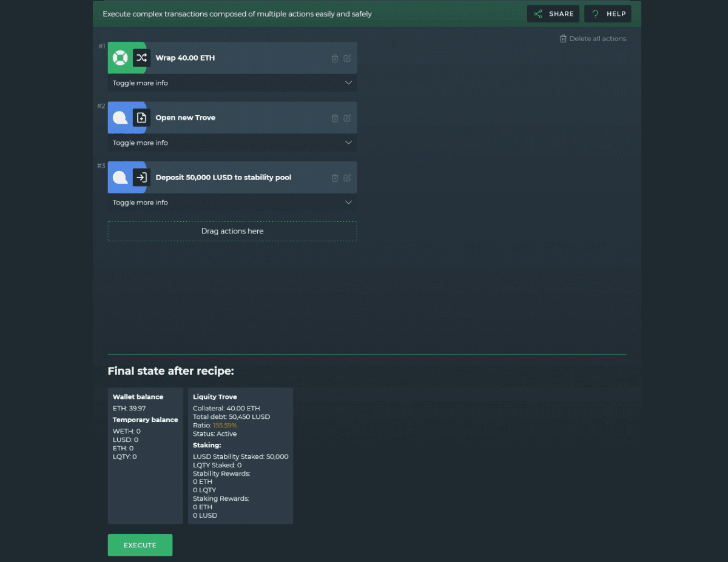Select the Open new Trove action title
Screen dimensions: 728x562
(186, 118)
